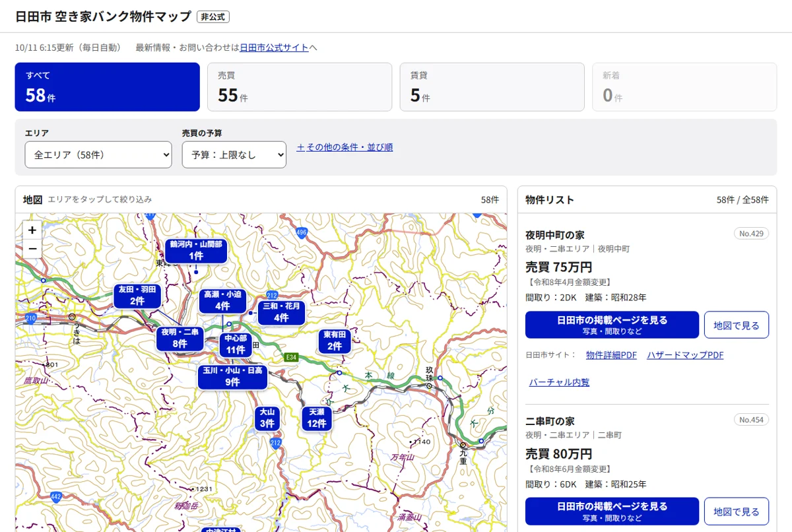Select the 賃貸 5件 tab
792x532 pixels.
[x=492, y=87]
